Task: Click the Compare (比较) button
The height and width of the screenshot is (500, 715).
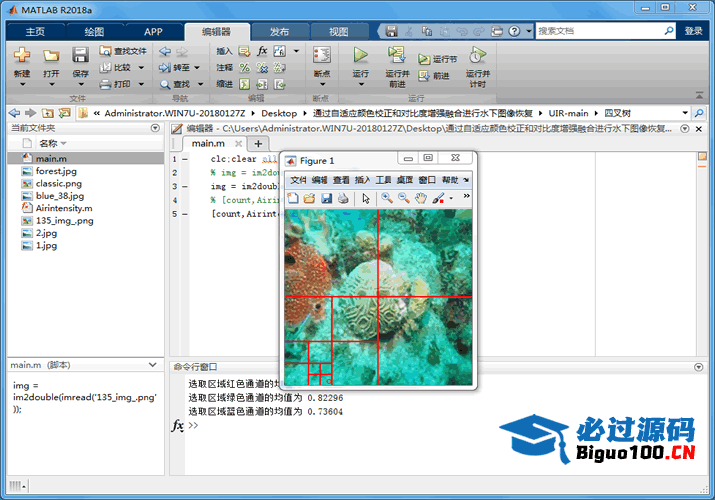Action: tap(116, 67)
